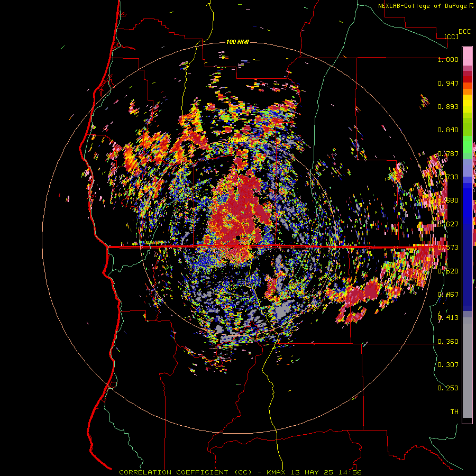
Task: Click the 100 NMI range ring label
Action: point(237,42)
